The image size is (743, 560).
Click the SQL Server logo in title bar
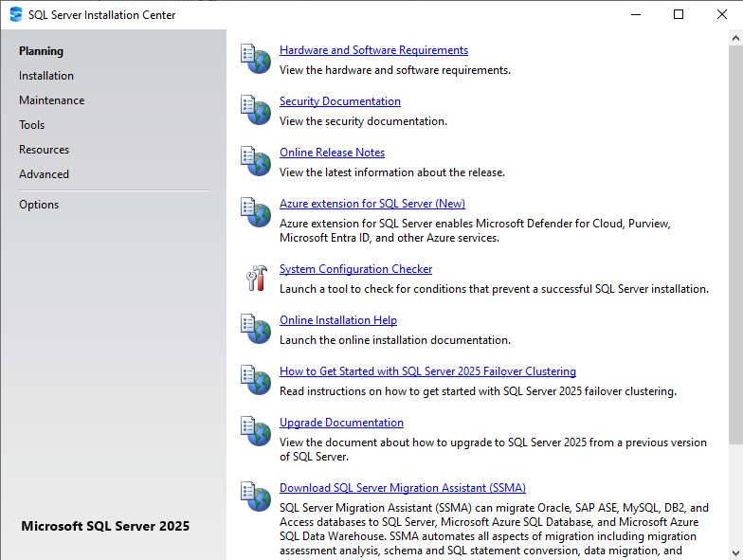pyautogui.click(x=15, y=15)
